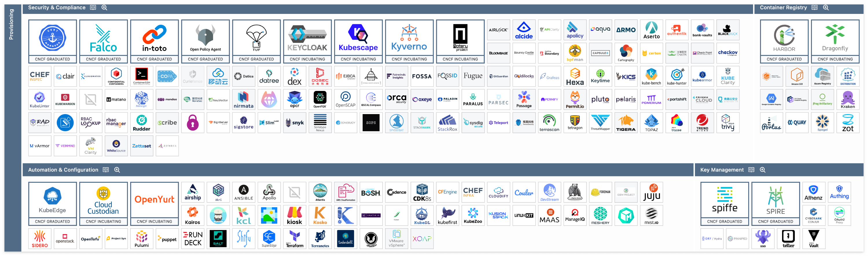Viewport: 868px width, 256px height.
Task: Open the OpenYurt project card
Action: (x=154, y=204)
